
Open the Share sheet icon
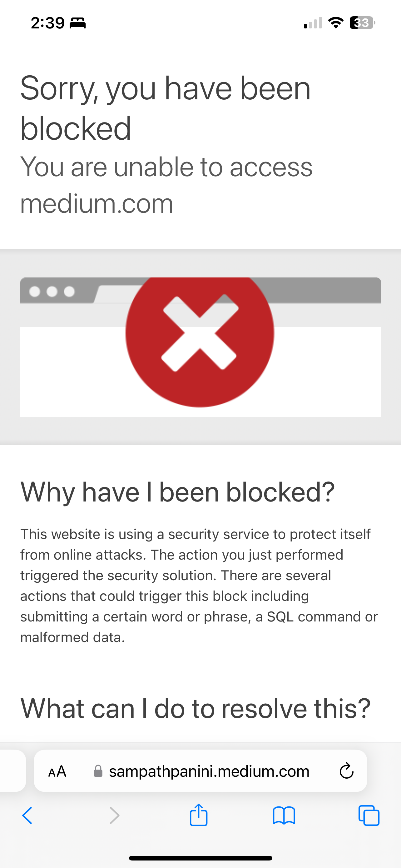(x=199, y=815)
